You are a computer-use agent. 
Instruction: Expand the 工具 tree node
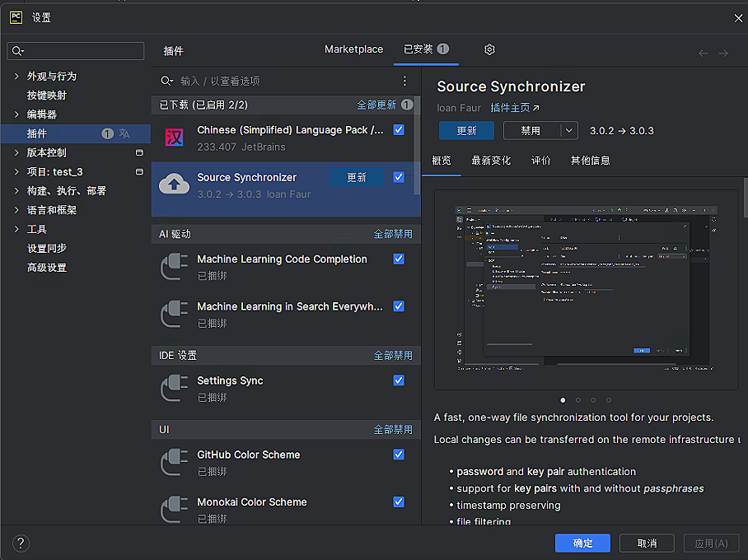(16, 230)
